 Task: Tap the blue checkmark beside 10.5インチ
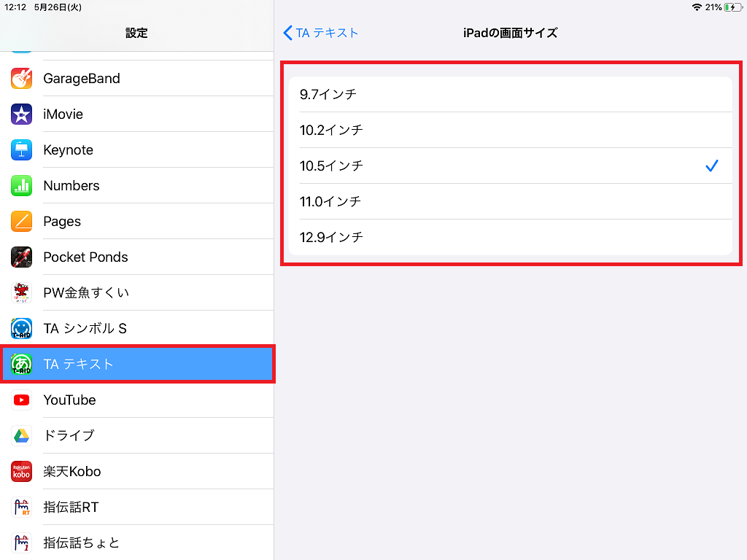712,166
